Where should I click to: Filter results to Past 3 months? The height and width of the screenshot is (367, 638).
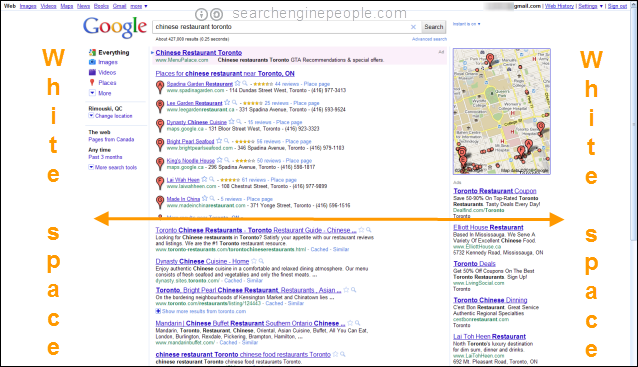click(105, 157)
